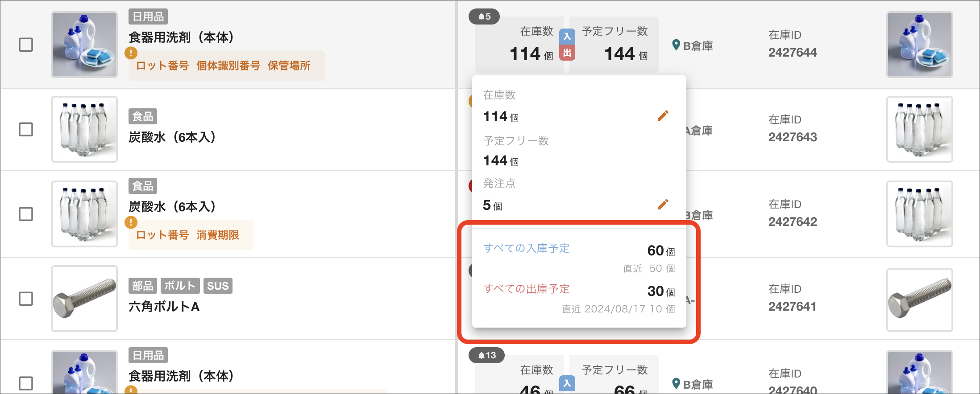Open すべての入庫予定 link
Screen dimensions: 980x394
tap(527, 248)
